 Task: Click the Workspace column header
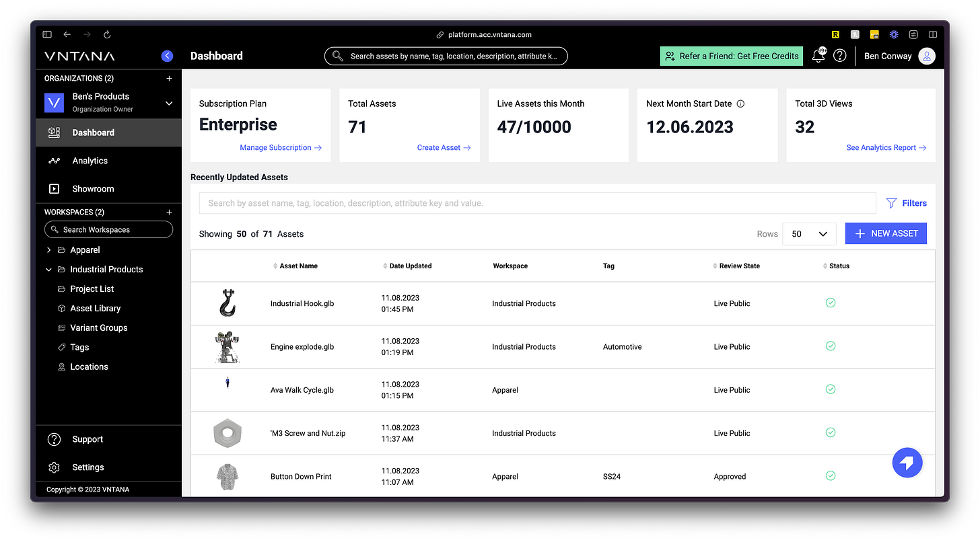point(510,266)
